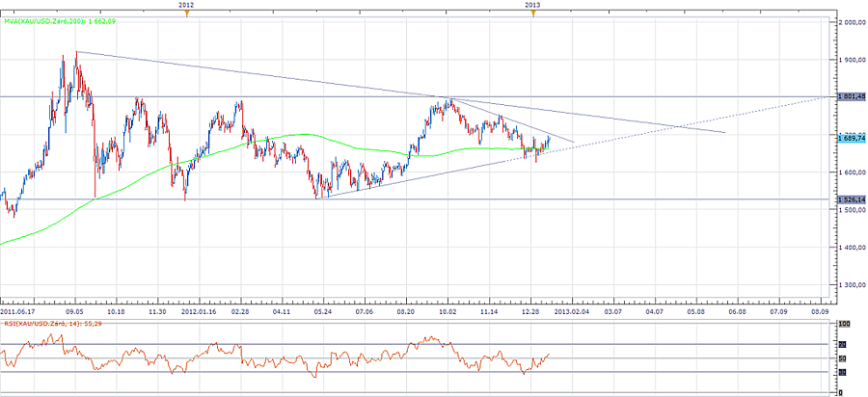Click the orange 2012 year marker
Screen dimensions: 868x397
pos(186,13)
